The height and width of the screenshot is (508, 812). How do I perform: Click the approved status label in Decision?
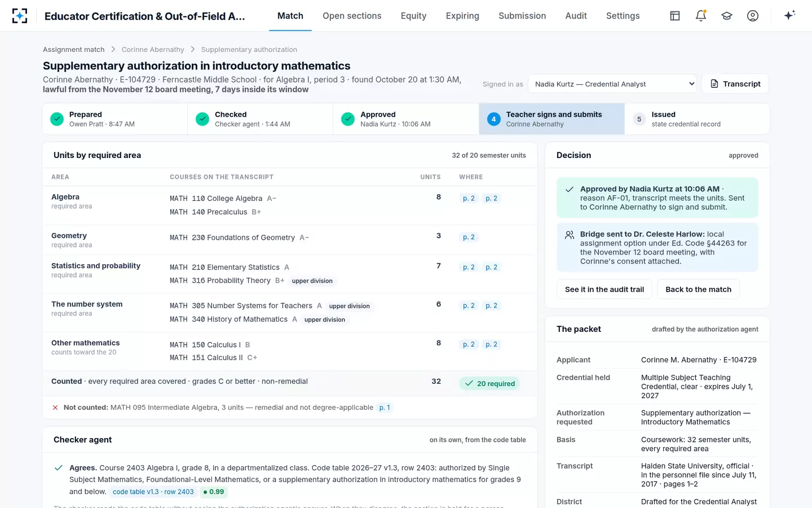(x=743, y=156)
